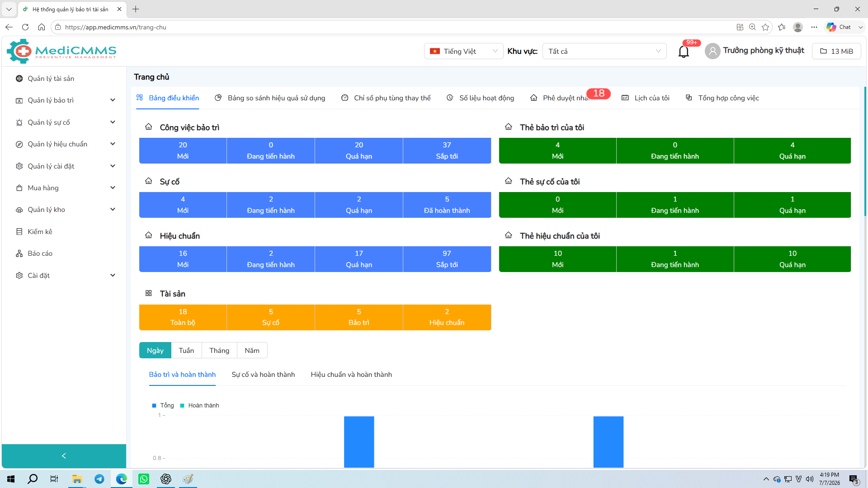Click the home icon beside Thẻ bảo trì của tôi

point(509,127)
